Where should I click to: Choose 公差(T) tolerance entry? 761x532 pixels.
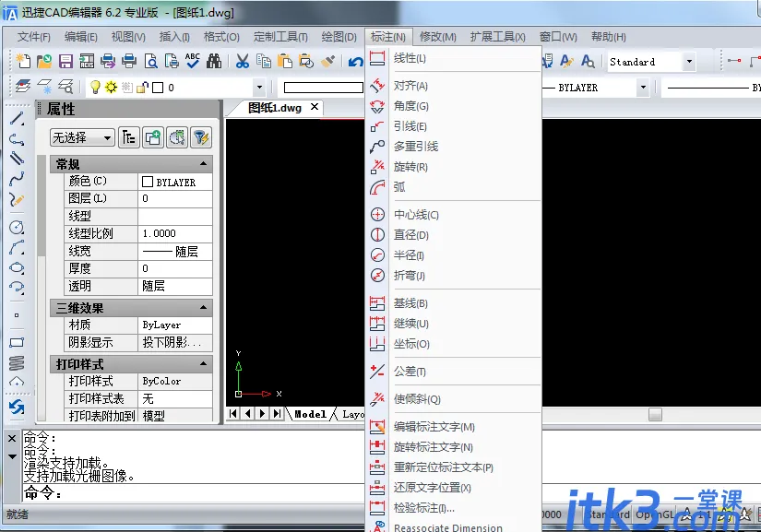pyautogui.click(x=453, y=372)
